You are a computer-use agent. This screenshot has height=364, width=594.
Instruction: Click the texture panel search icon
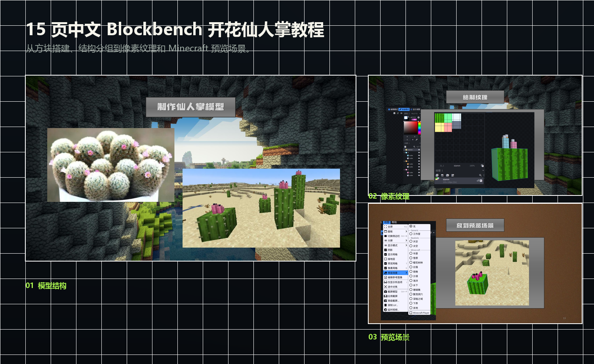pos(480,175)
